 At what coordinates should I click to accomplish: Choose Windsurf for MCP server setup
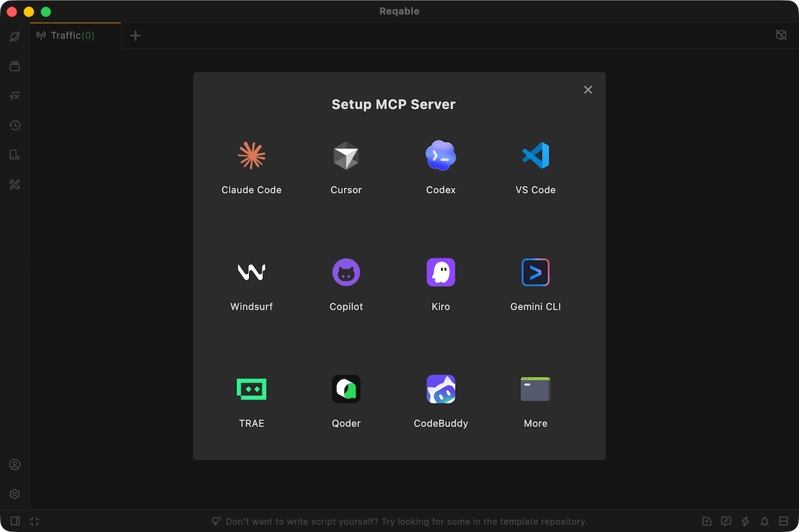[x=252, y=284]
